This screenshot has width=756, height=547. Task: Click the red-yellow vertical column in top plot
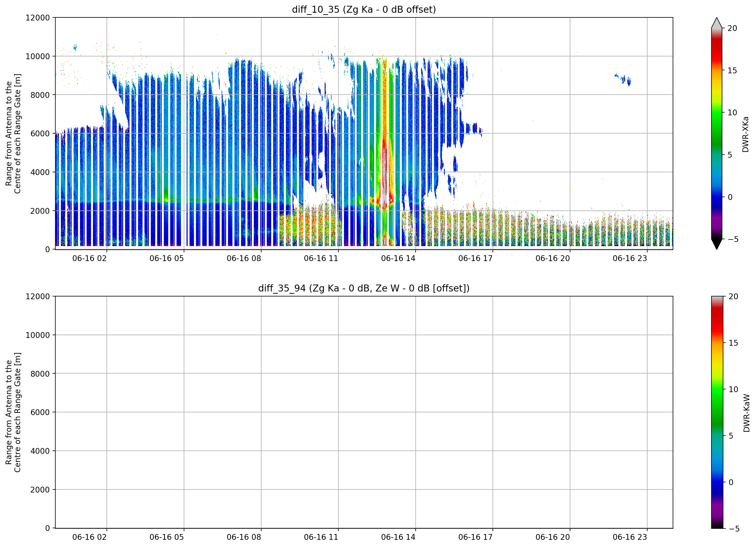click(385, 133)
